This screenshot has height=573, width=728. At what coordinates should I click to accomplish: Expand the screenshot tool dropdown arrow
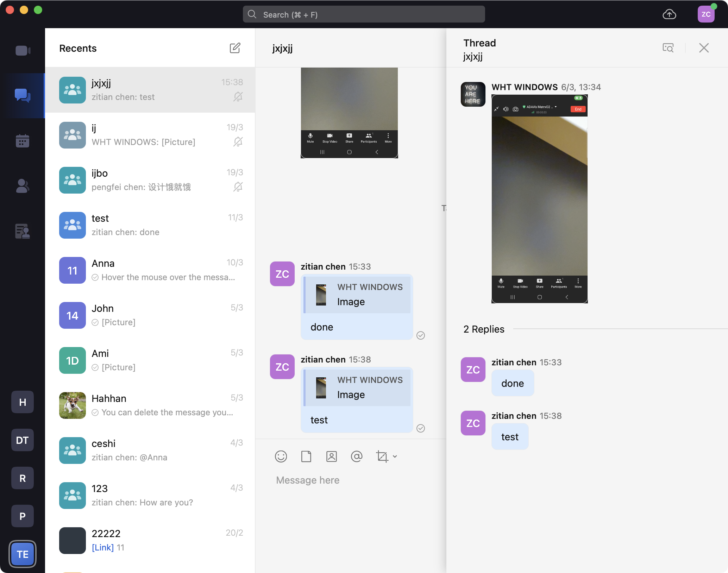pyautogui.click(x=395, y=456)
